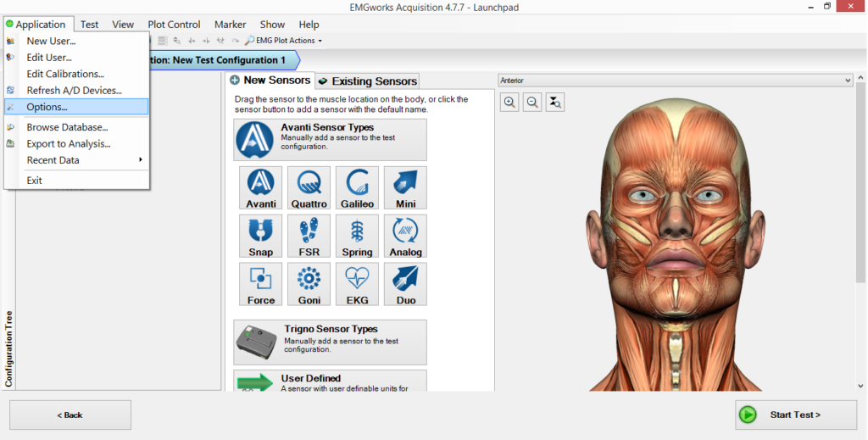
Task: Add a Duo sensor
Action: pos(405,284)
